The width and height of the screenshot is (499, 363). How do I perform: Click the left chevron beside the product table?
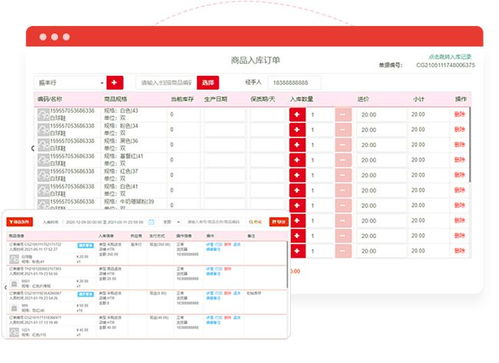click(33, 148)
